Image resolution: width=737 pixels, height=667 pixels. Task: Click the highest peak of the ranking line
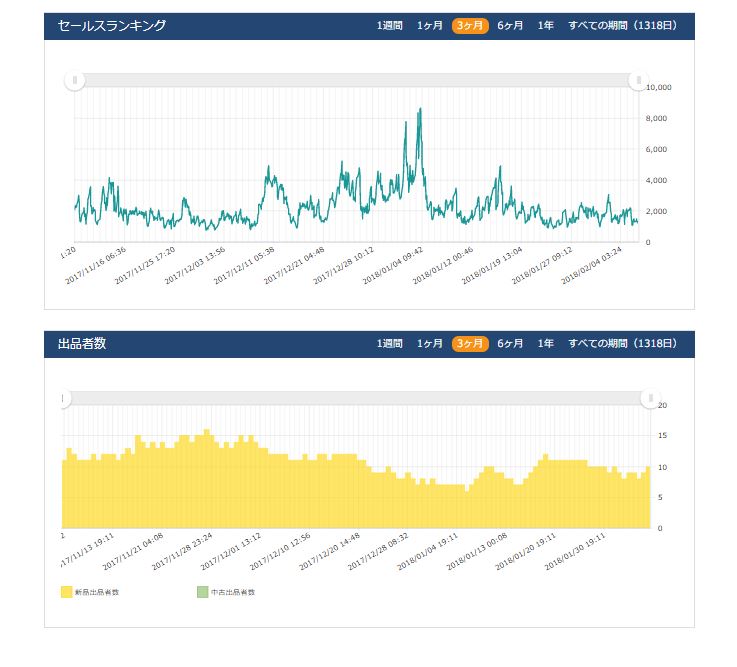point(420,109)
